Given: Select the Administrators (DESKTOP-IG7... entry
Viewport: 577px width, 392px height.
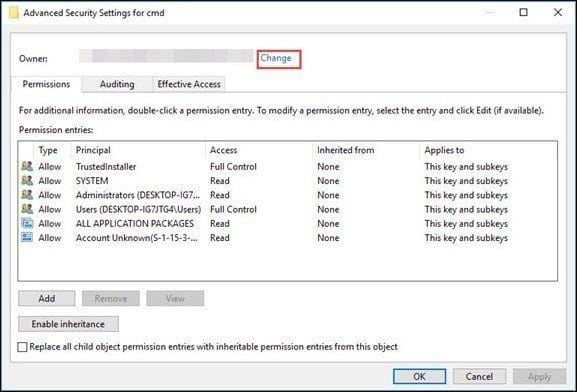Looking at the screenshot, I should coord(138,195).
